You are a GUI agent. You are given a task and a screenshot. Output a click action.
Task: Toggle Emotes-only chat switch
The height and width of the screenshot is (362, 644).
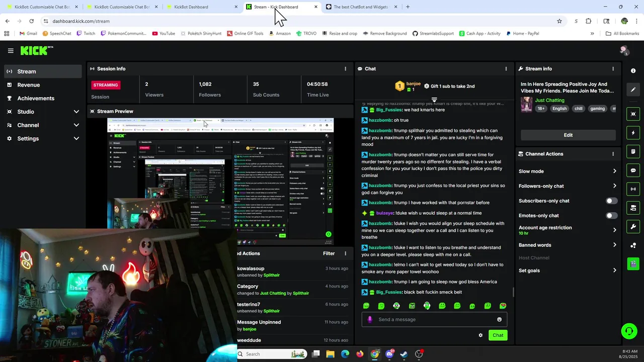pos(611,216)
